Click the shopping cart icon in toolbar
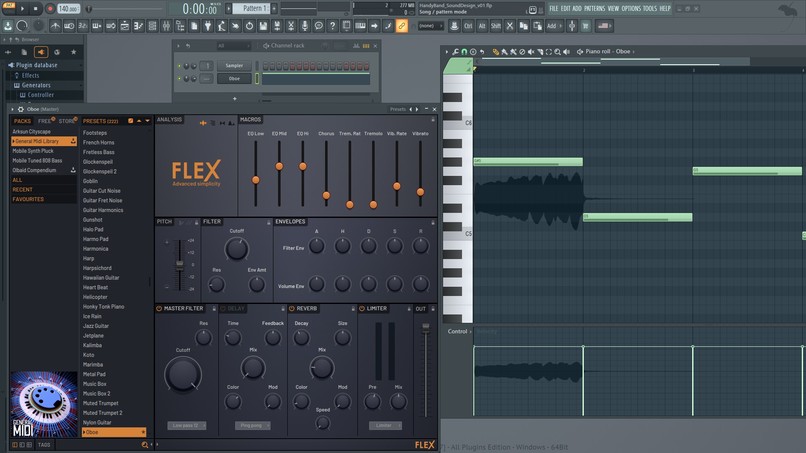Viewport: 806px width, 453px height. click(x=585, y=26)
